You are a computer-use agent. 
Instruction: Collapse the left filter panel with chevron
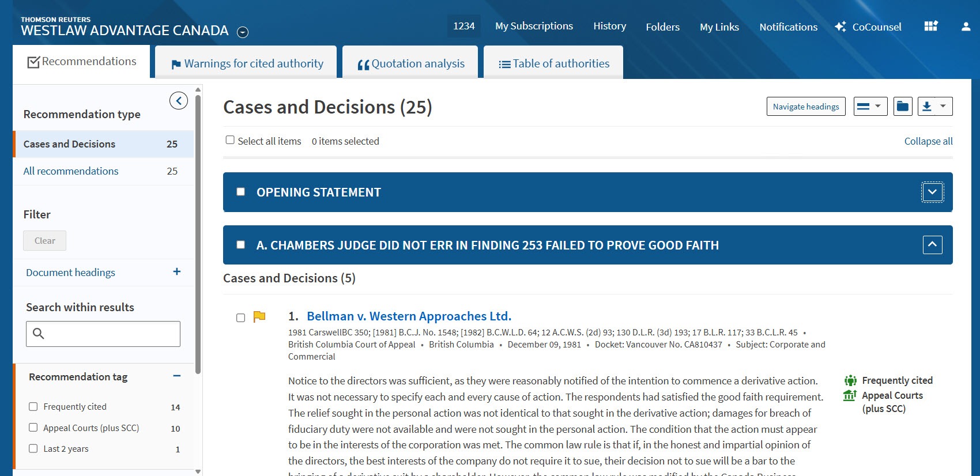click(x=179, y=101)
